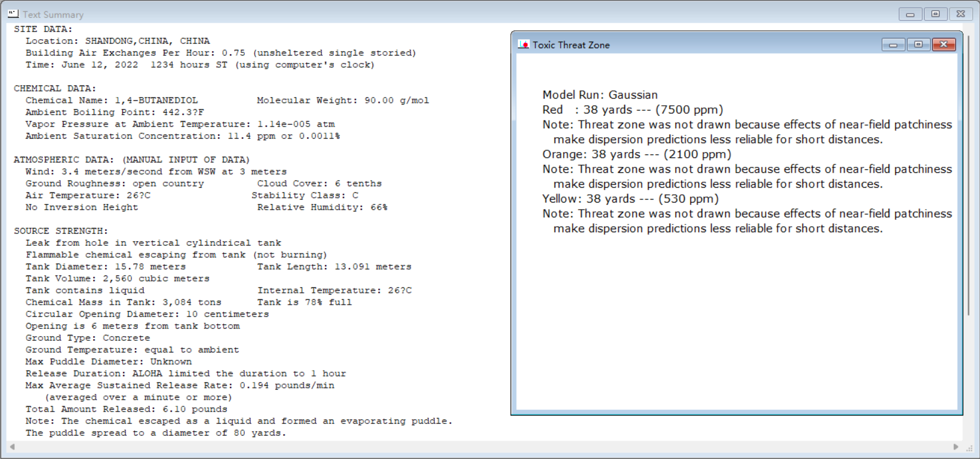
Task: Click the 'Release Duration' line
Action: click(186, 373)
